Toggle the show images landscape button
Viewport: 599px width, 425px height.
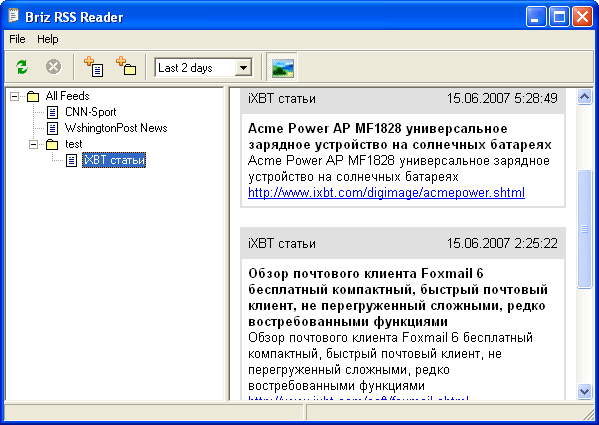click(283, 67)
